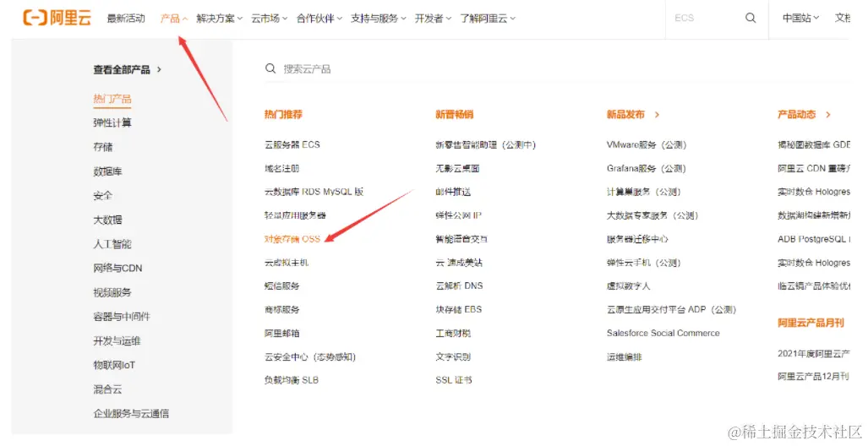Open 新零售智能助理（公测中）link
This screenshot has width=868, height=446.
(x=485, y=145)
